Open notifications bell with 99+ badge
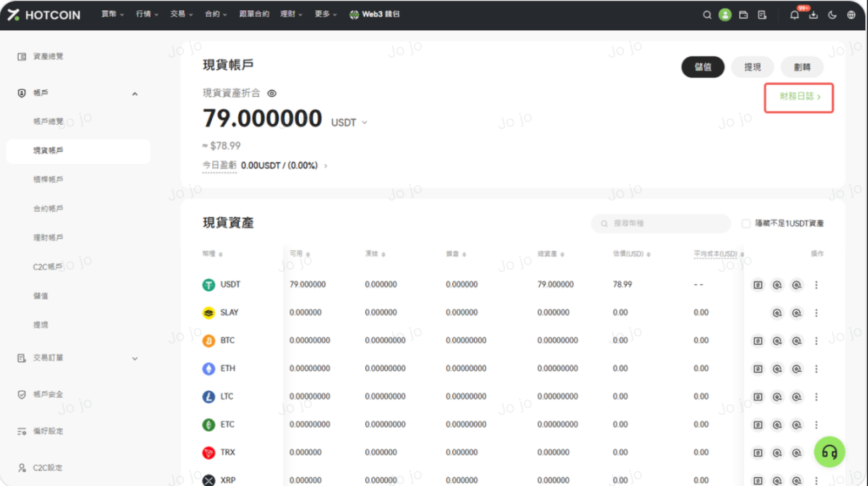 (x=794, y=15)
